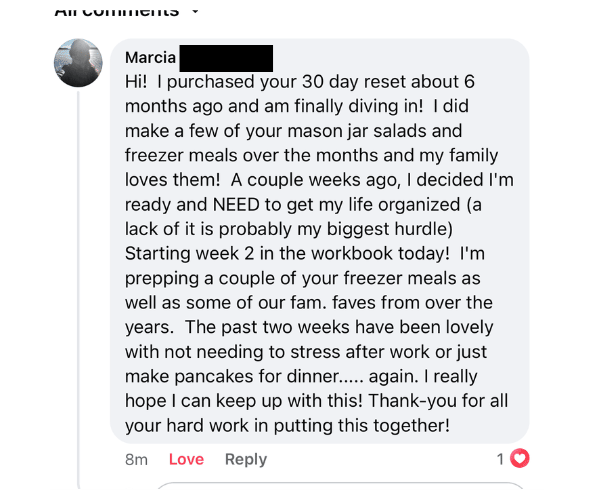Click the red heart reaction icon

click(x=519, y=459)
